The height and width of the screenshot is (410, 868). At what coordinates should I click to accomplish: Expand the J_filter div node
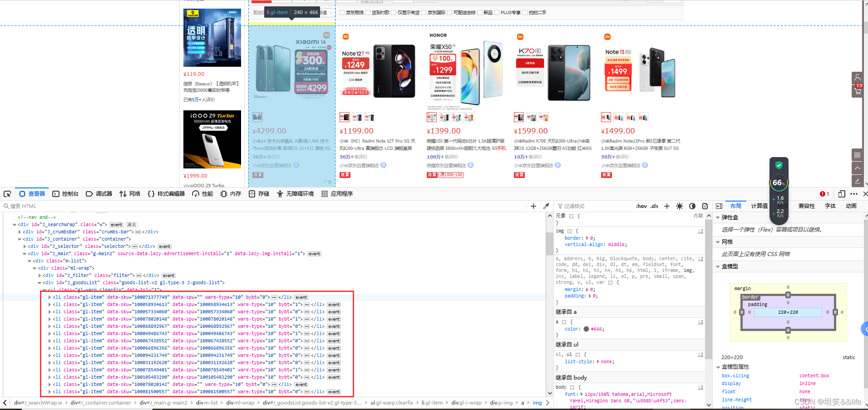(x=39, y=276)
